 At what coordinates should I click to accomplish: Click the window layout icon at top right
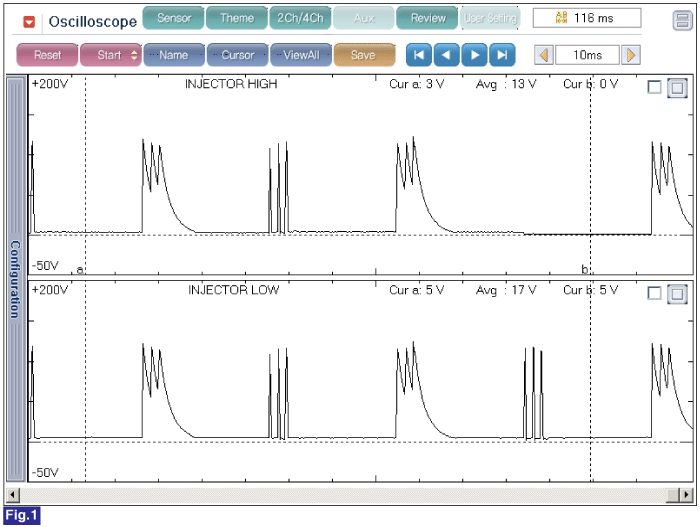click(x=683, y=20)
